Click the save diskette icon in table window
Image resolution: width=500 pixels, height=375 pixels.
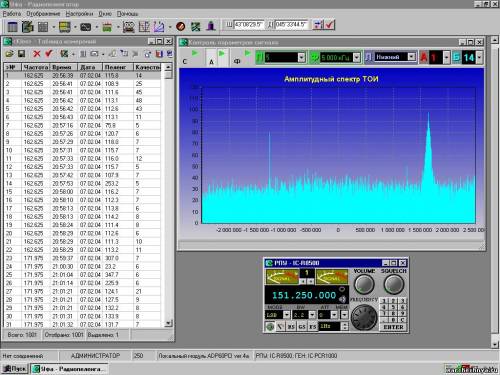pos(21,54)
